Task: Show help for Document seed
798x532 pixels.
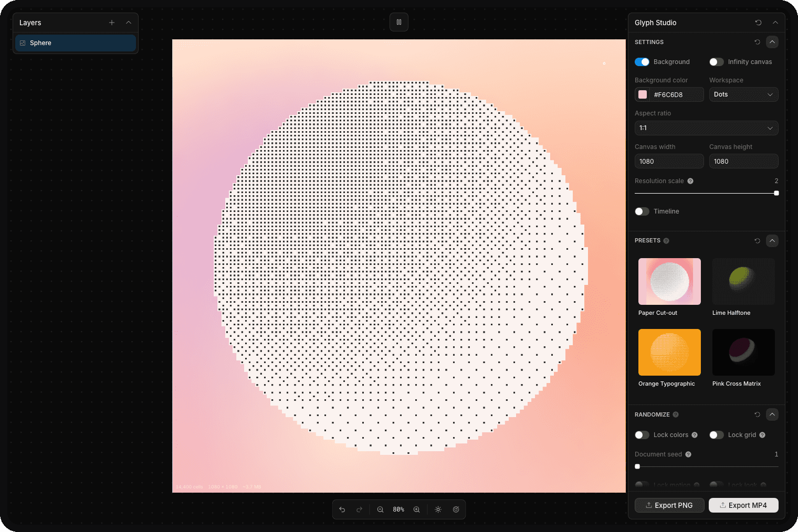Action: 688,454
